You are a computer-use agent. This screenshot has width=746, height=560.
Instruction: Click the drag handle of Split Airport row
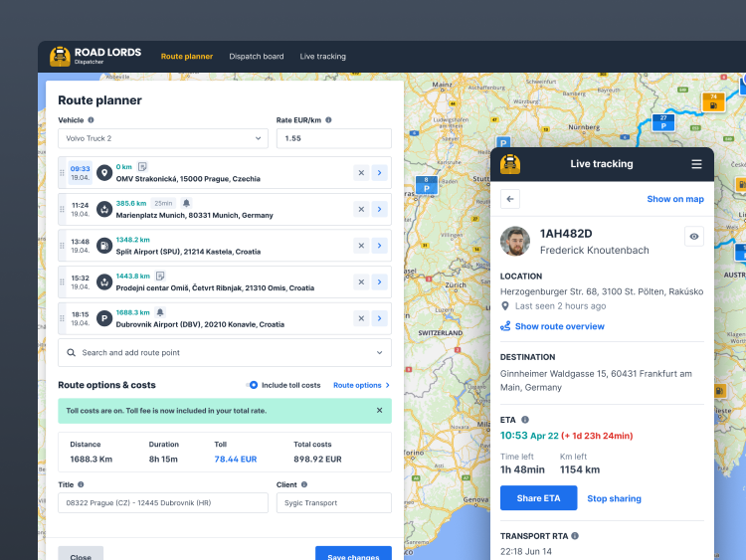pos(62,246)
